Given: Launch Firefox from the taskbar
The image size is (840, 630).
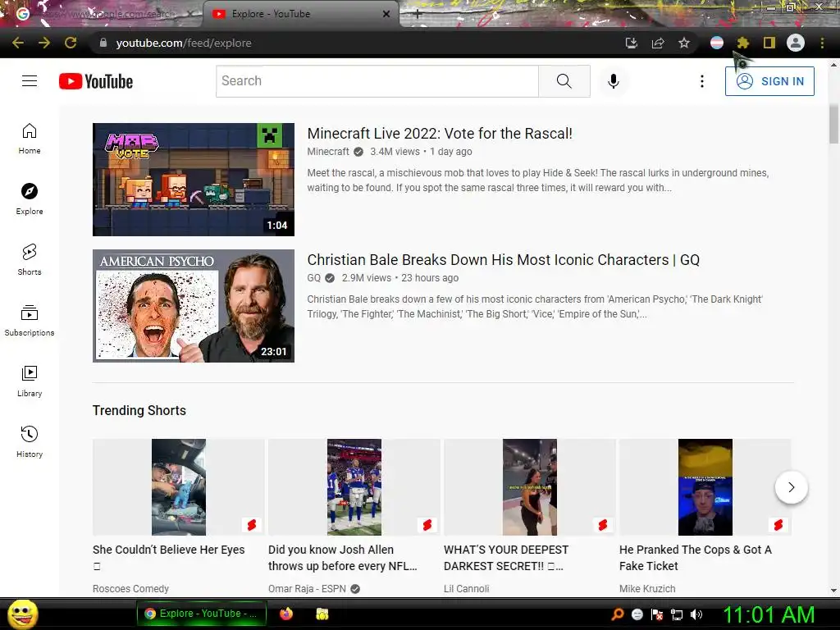Looking at the screenshot, I should pyautogui.click(x=286, y=614).
